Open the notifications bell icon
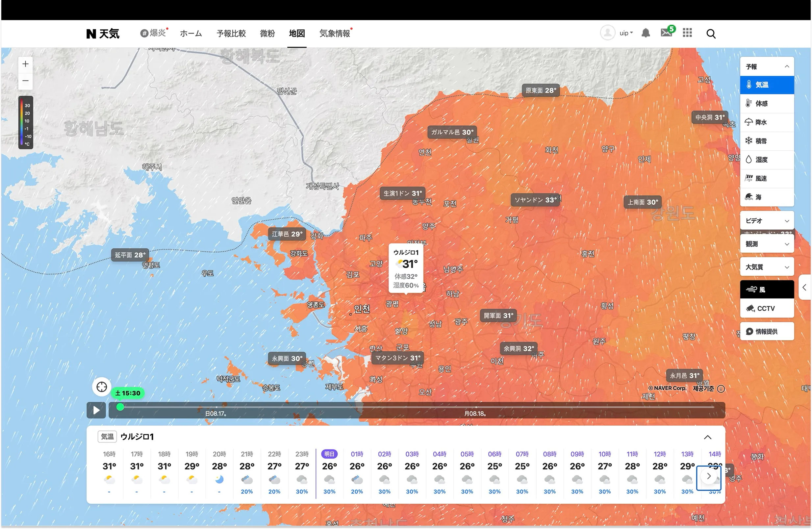The width and height of the screenshot is (812, 529). [x=646, y=33]
